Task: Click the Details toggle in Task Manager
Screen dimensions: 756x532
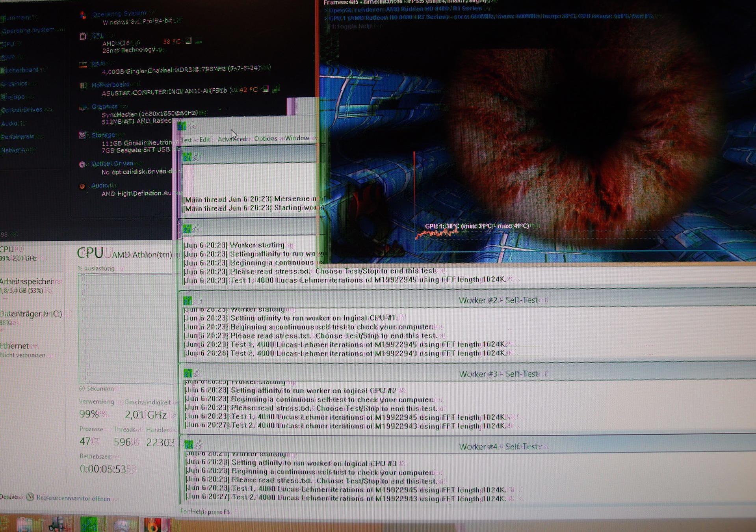Action: tap(8, 497)
